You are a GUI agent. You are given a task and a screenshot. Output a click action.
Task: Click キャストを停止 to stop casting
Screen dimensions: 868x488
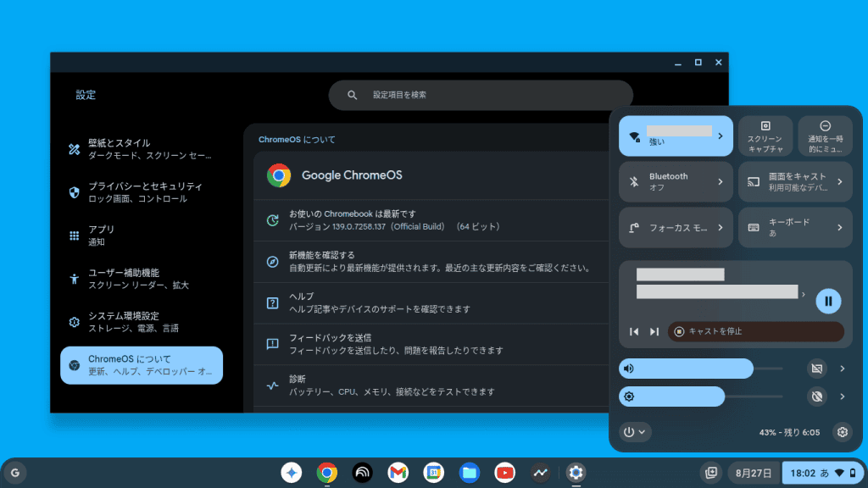[754, 331]
